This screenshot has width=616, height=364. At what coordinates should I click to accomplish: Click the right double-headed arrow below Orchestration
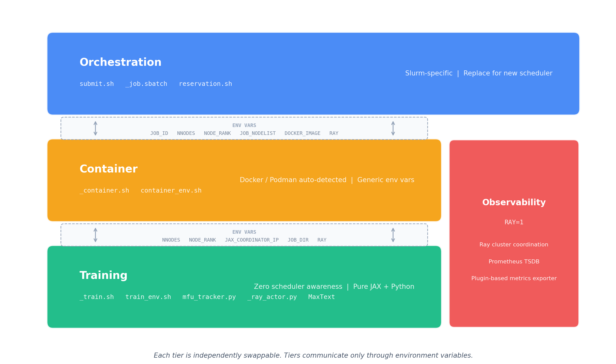click(x=393, y=128)
